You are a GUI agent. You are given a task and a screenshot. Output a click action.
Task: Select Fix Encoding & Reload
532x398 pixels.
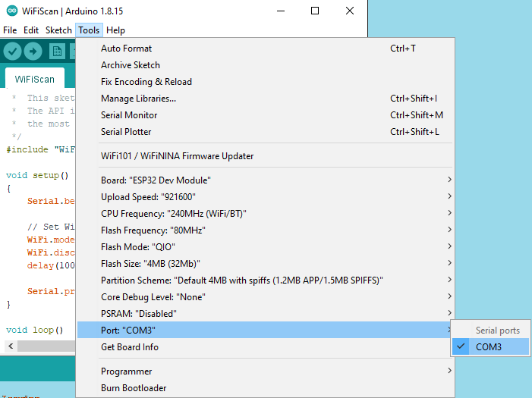click(x=266, y=82)
